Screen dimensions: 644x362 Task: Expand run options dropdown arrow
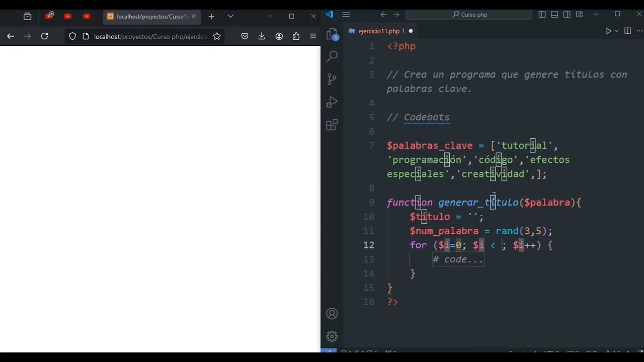616,31
